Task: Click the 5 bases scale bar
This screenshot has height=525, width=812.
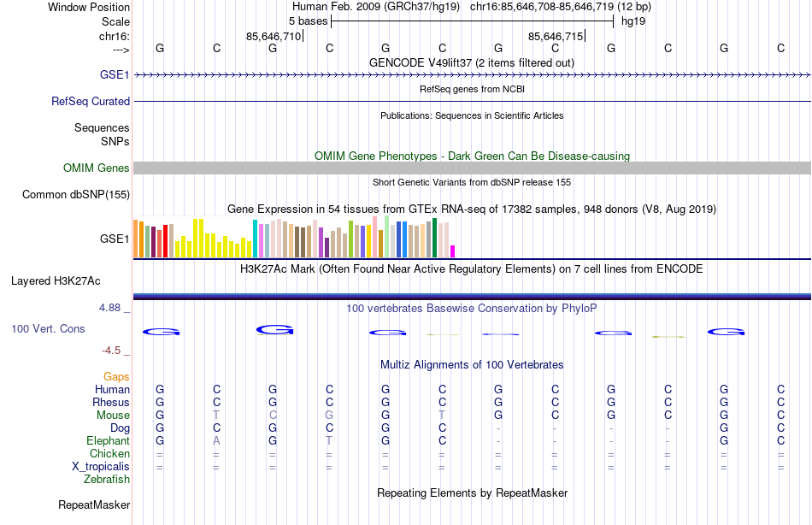Action: (473, 21)
